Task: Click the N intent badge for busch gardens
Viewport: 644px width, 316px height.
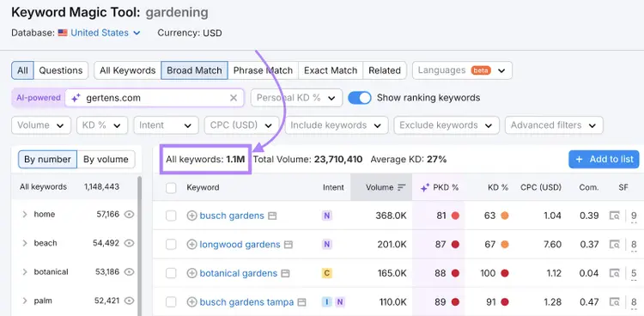Action: pyautogui.click(x=326, y=216)
